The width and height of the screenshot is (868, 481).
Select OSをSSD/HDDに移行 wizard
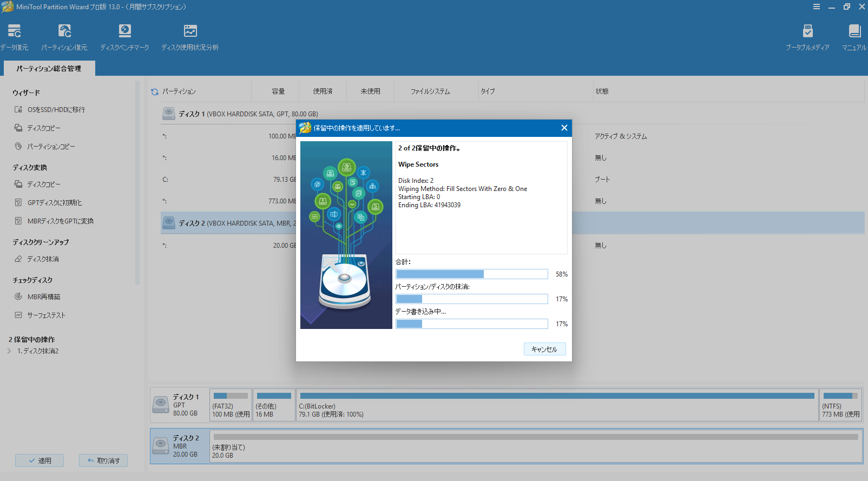[56, 110]
